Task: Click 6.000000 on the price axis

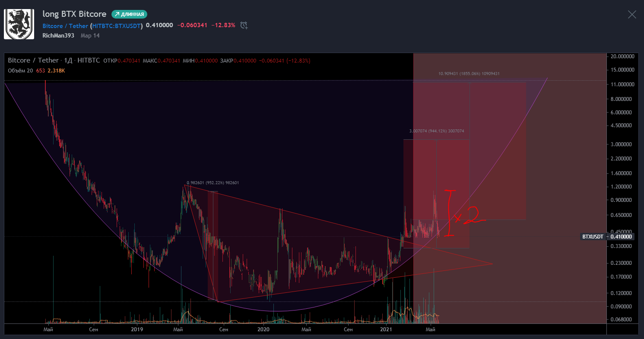Action: pyautogui.click(x=622, y=113)
